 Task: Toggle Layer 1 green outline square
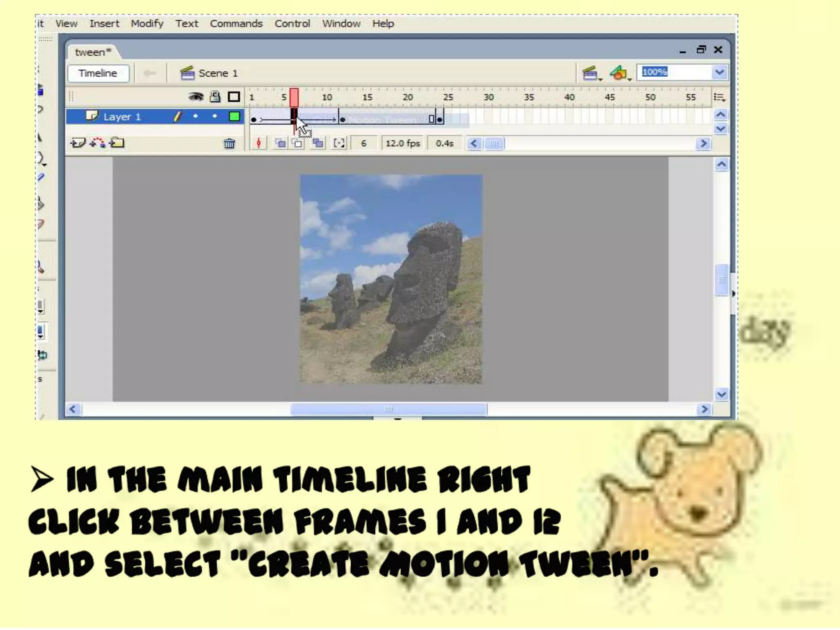click(234, 117)
